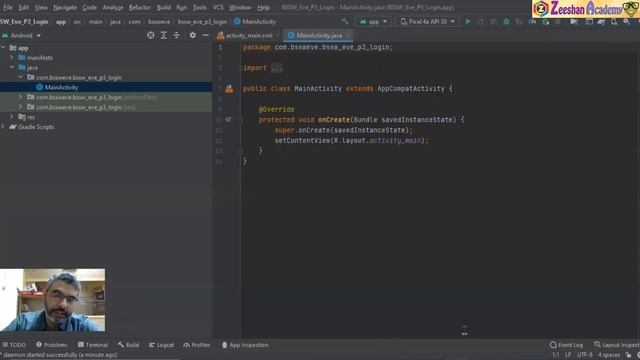
Task: Click the Expand All icon in Project panel
Action: (x=164, y=36)
